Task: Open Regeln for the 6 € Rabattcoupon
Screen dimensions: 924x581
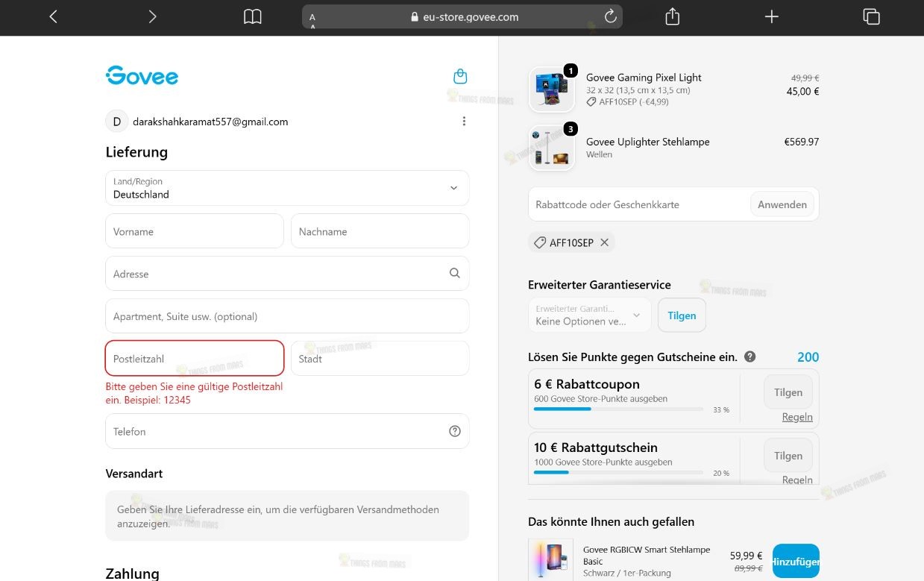Action: tap(797, 417)
